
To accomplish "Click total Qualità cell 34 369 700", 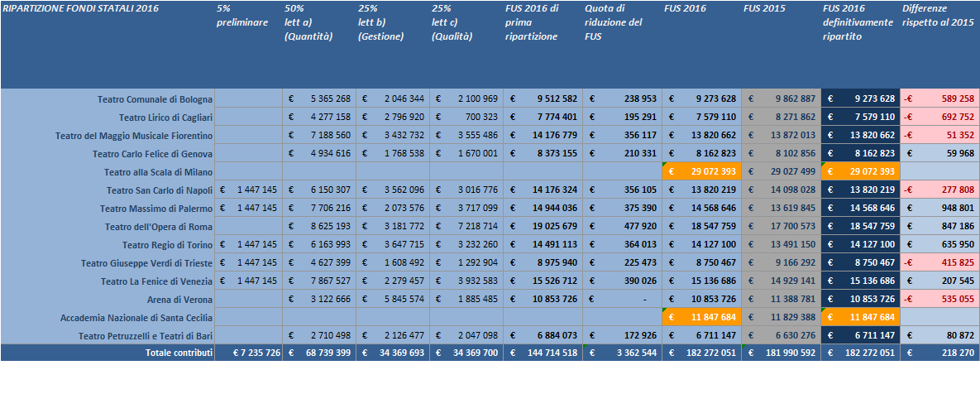I will 466,353.
